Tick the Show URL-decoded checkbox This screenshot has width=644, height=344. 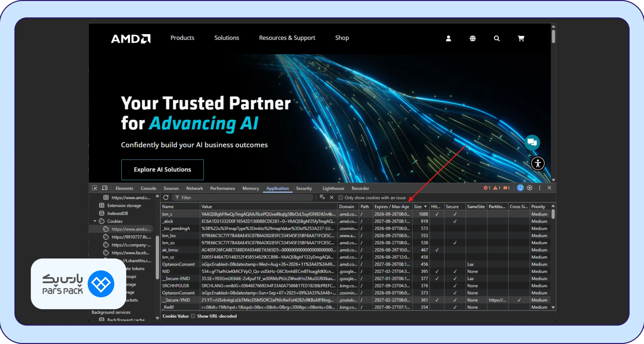click(193, 316)
